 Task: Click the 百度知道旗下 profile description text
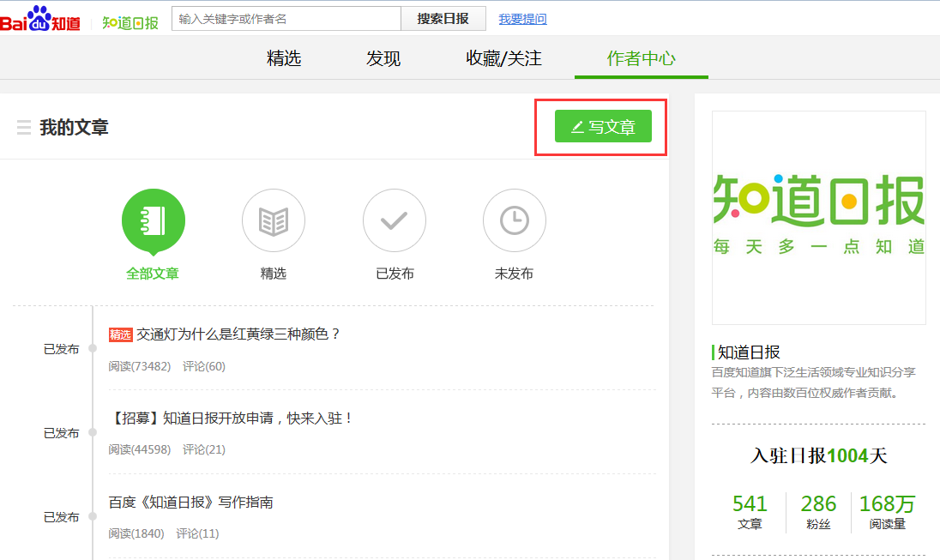814,382
